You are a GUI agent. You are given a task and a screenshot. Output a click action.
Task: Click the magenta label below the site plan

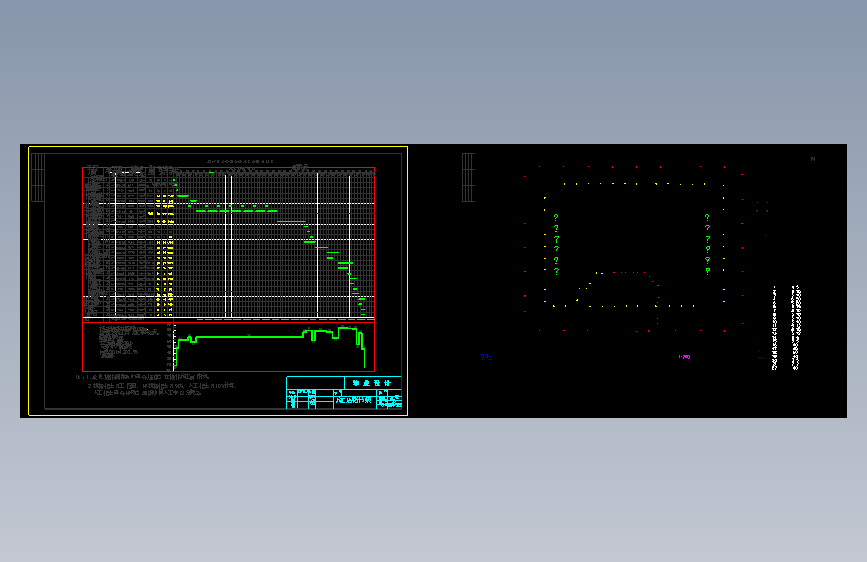[684, 357]
